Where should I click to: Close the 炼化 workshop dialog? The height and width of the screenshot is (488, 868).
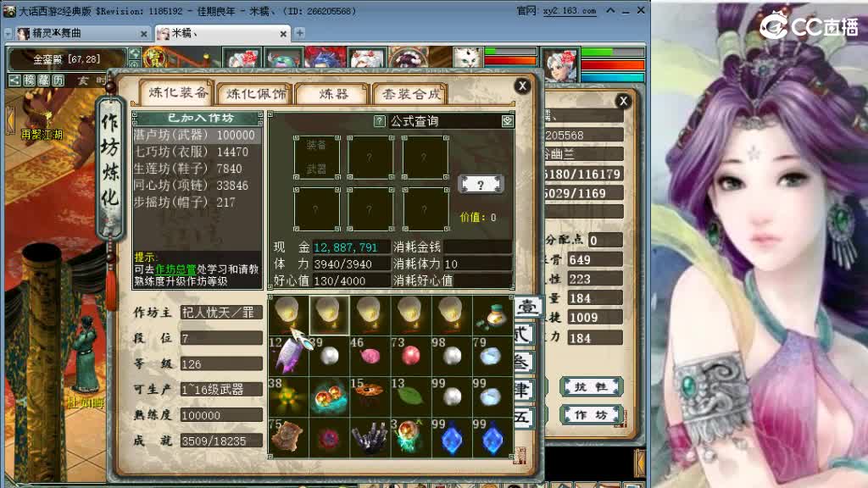click(522, 86)
